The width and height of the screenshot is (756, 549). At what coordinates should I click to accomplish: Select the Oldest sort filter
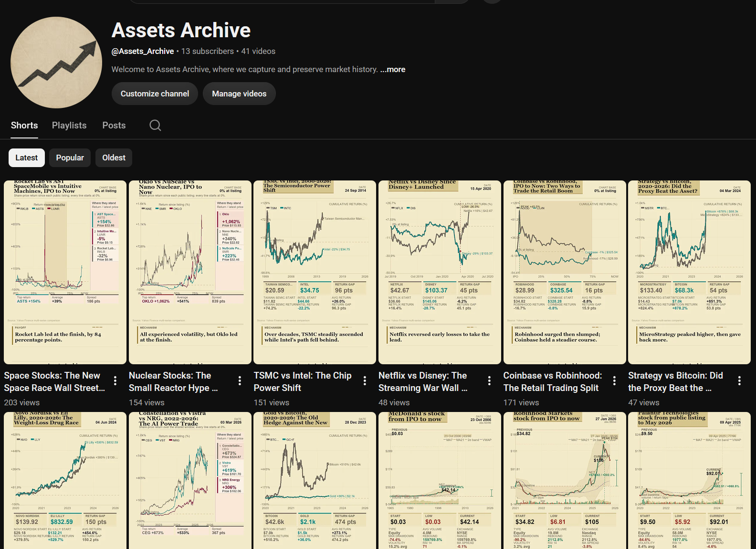click(114, 158)
